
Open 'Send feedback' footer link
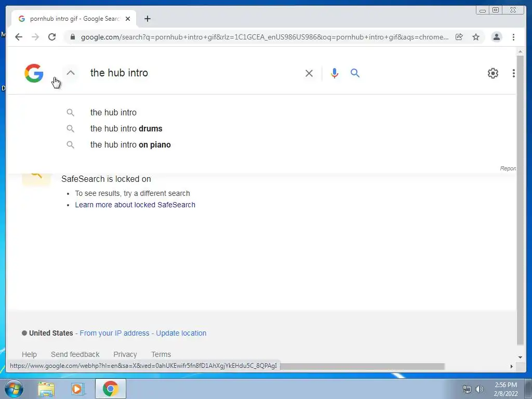pos(75,354)
